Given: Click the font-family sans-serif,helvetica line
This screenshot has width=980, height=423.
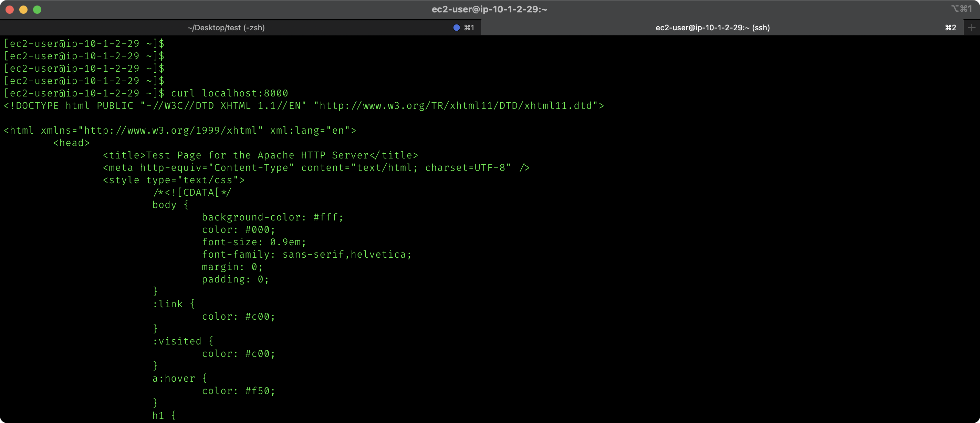Looking at the screenshot, I should tap(306, 254).
